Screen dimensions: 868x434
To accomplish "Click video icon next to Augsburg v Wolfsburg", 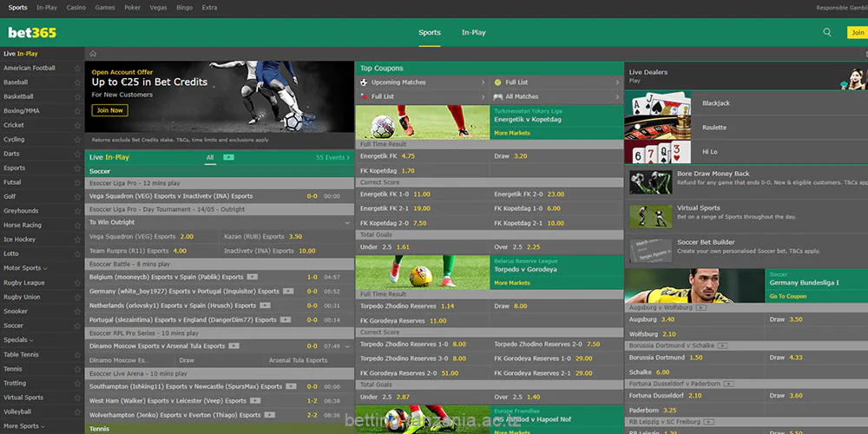I will [x=701, y=307].
